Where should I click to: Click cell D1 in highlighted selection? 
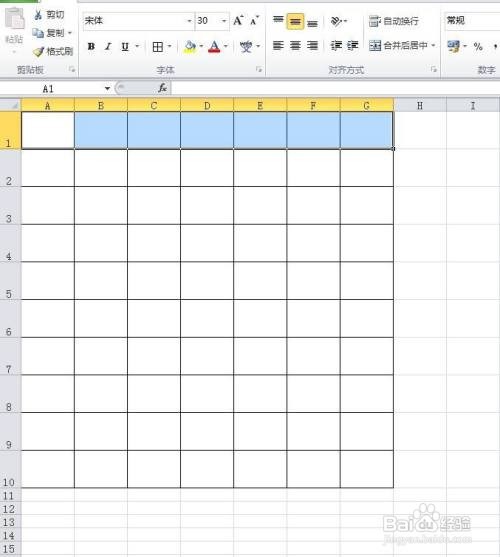click(207, 130)
